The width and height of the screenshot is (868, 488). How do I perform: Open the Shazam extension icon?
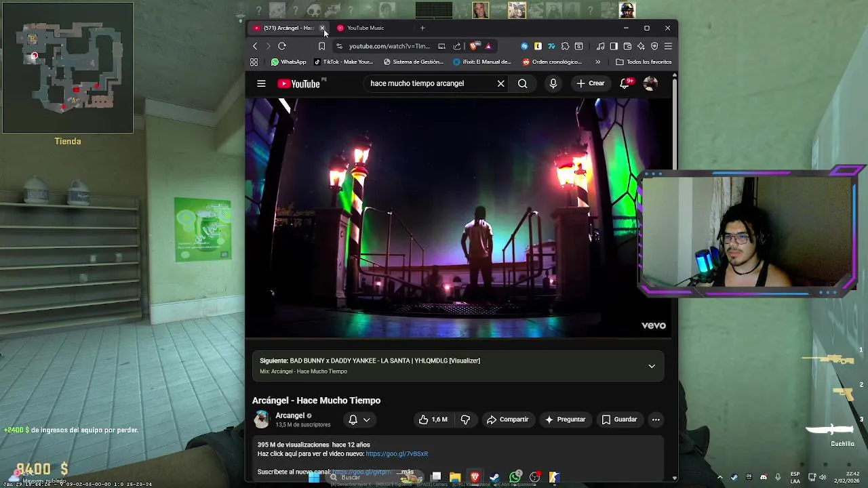(524, 46)
